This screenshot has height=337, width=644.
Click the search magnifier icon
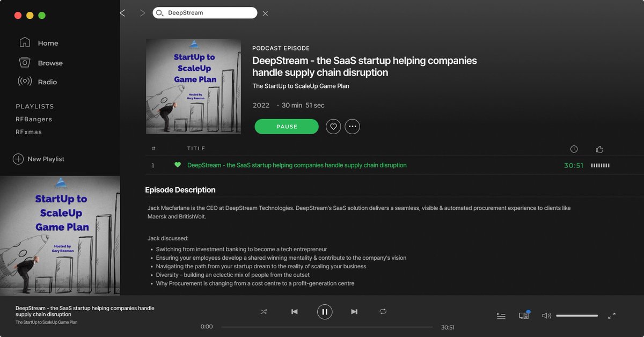coord(159,13)
